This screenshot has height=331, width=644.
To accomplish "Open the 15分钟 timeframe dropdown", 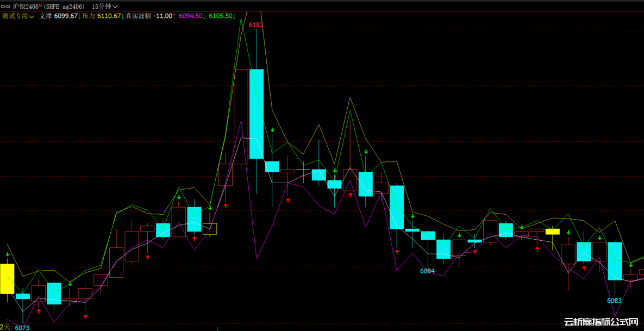I will [105, 7].
